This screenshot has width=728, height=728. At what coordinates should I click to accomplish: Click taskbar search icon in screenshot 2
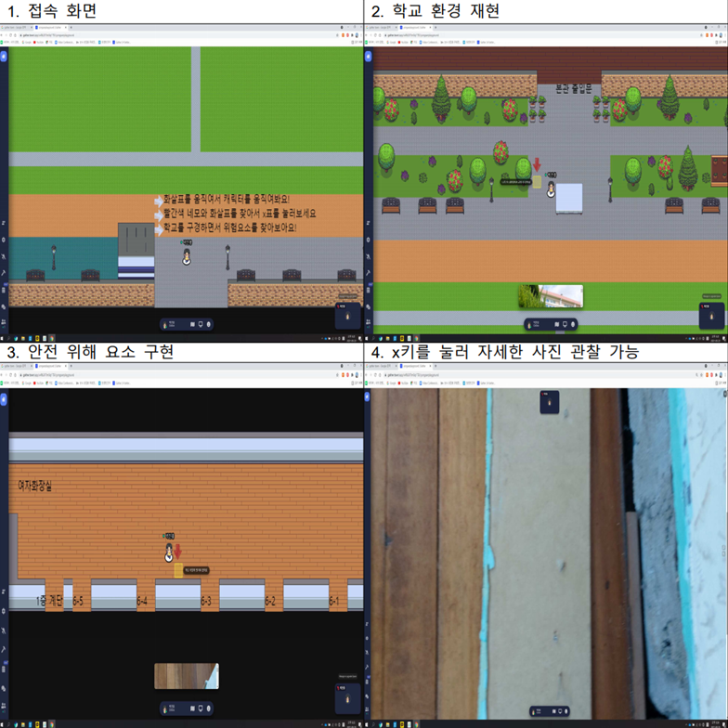(x=373, y=338)
